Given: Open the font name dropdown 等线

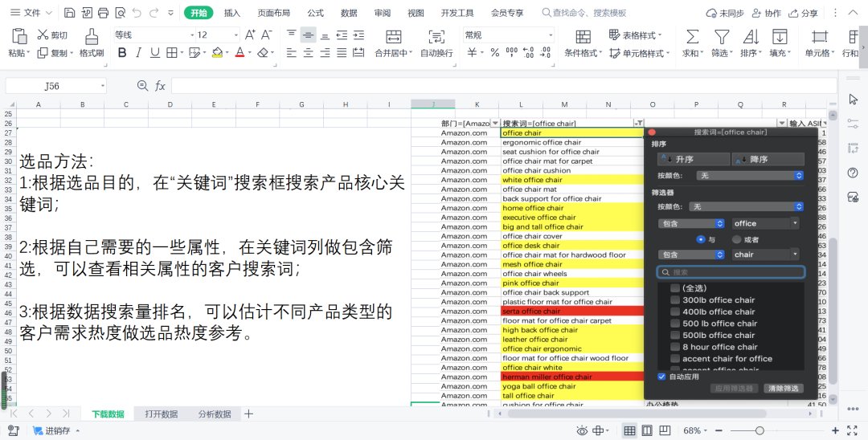Looking at the screenshot, I should (193, 35).
